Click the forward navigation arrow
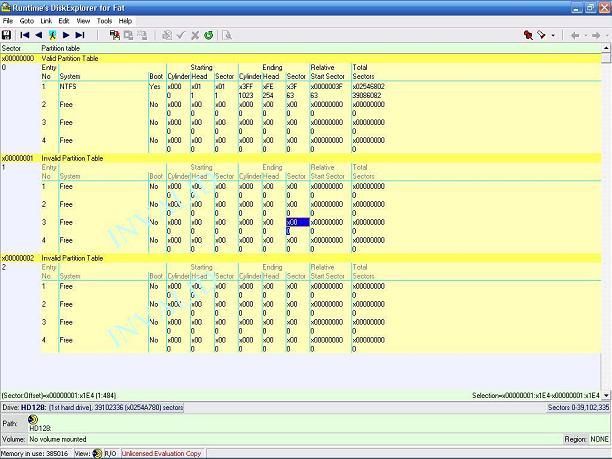Viewport: 612px width, 459px height. tap(596, 36)
